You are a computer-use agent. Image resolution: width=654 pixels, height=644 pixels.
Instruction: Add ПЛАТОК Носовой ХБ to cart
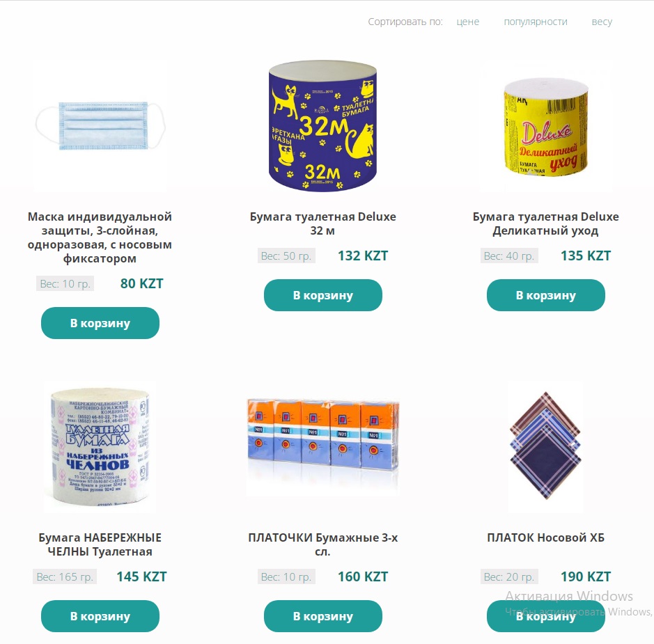(x=545, y=616)
